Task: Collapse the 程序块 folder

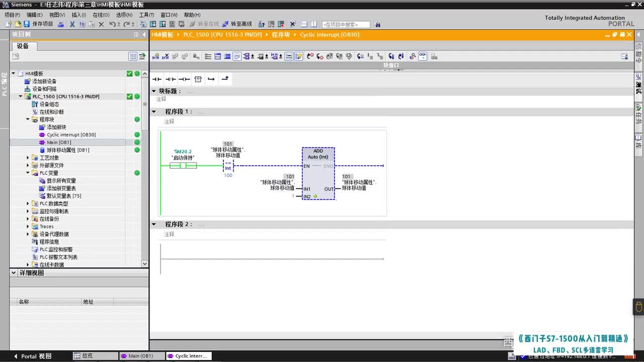Action: pos(28,120)
